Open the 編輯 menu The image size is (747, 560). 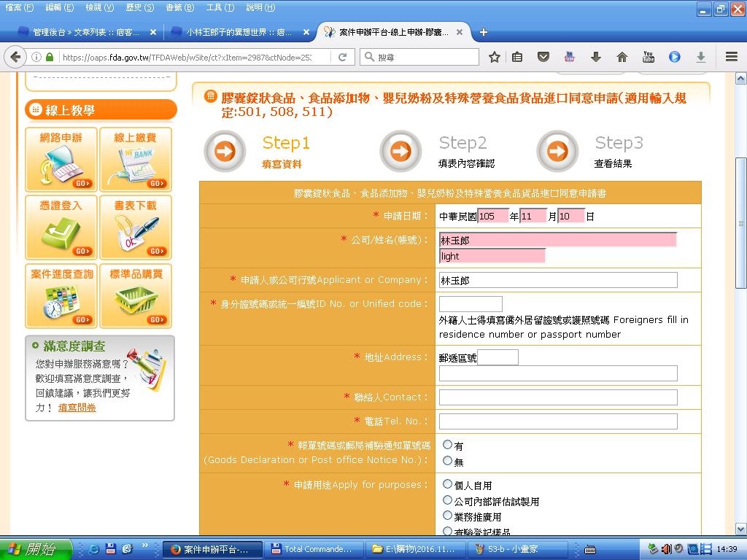[x=59, y=7]
